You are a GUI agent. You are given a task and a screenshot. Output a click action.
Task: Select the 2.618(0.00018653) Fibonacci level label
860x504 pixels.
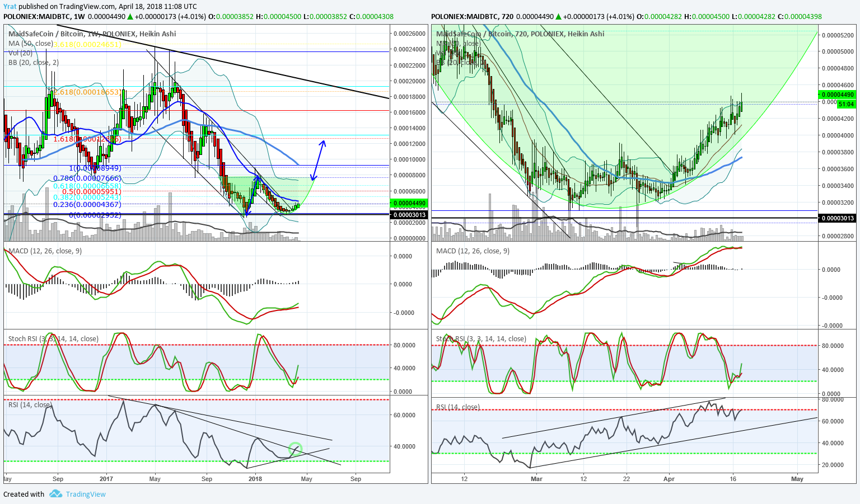87,92
